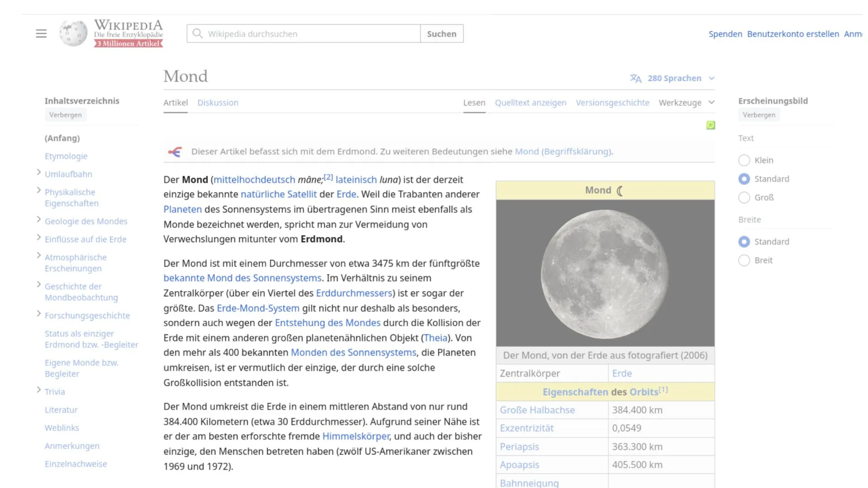Viewport: 868px width, 488px height.
Task: Open the language selector icon next to 280 Sprachen
Action: pyautogui.click(x=635, y=78)
